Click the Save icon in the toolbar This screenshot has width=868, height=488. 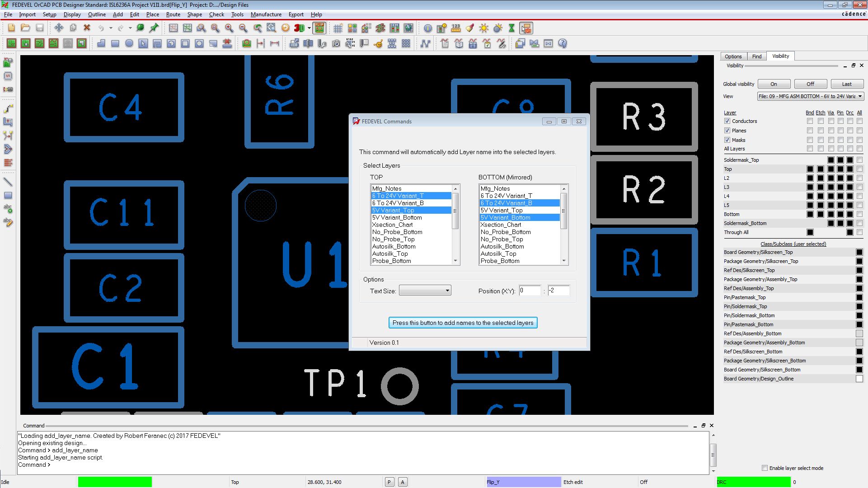point(40,28)
